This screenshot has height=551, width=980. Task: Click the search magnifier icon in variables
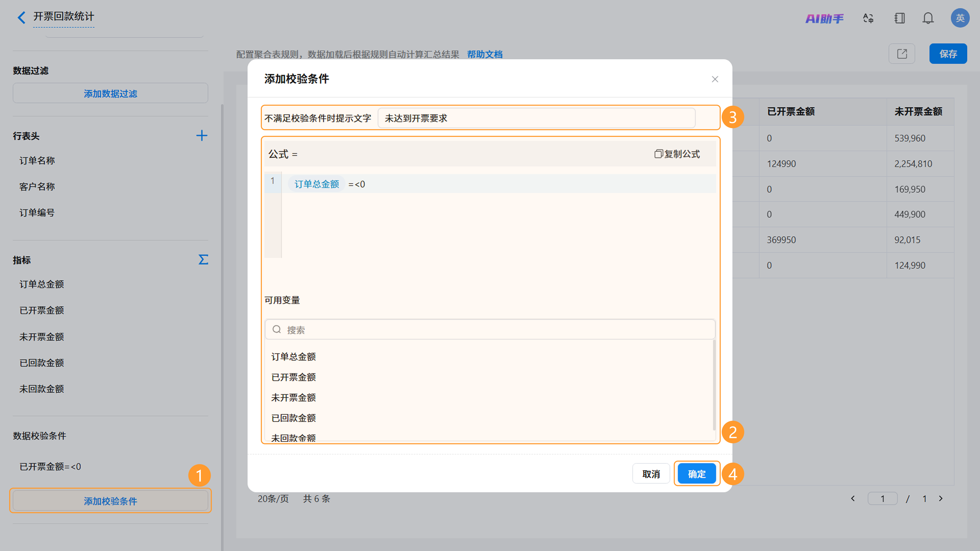tap(277, 330)
